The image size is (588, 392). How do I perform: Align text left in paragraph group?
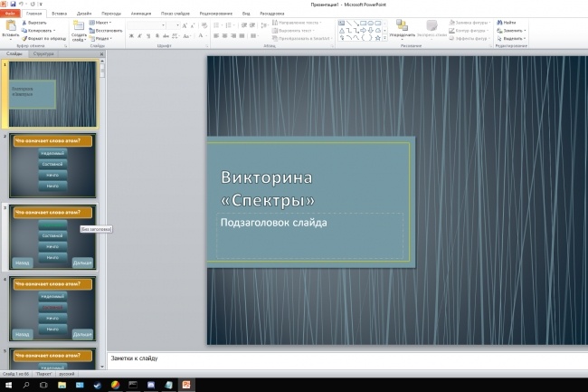pyautogui.click(x=216, y=36)
